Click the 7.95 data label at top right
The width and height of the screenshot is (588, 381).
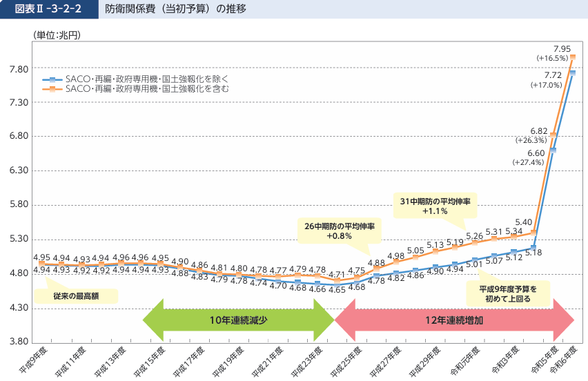point(561,48)
